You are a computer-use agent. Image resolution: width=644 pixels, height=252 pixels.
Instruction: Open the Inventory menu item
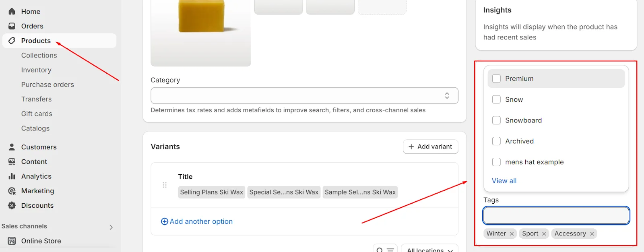tap(36, 70)
